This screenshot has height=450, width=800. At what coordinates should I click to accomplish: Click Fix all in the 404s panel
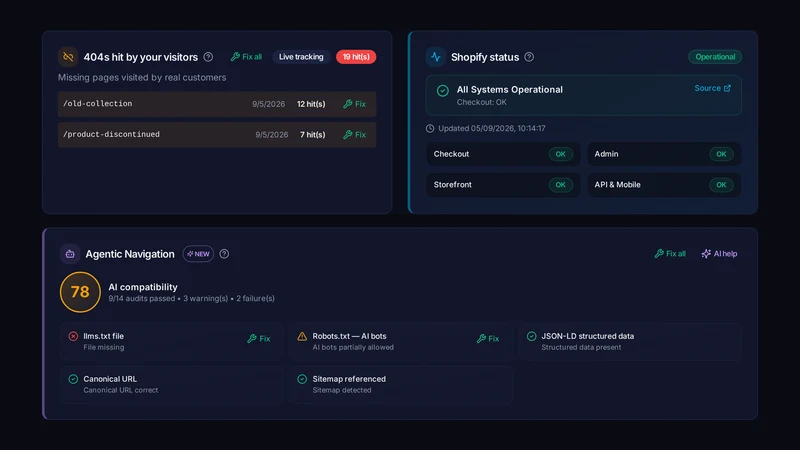pyautogui.click(x=246, y=57)
